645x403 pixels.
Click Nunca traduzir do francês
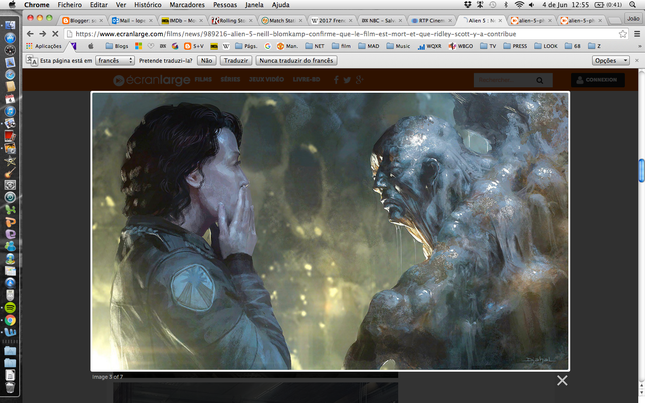(x=296, y=60)
